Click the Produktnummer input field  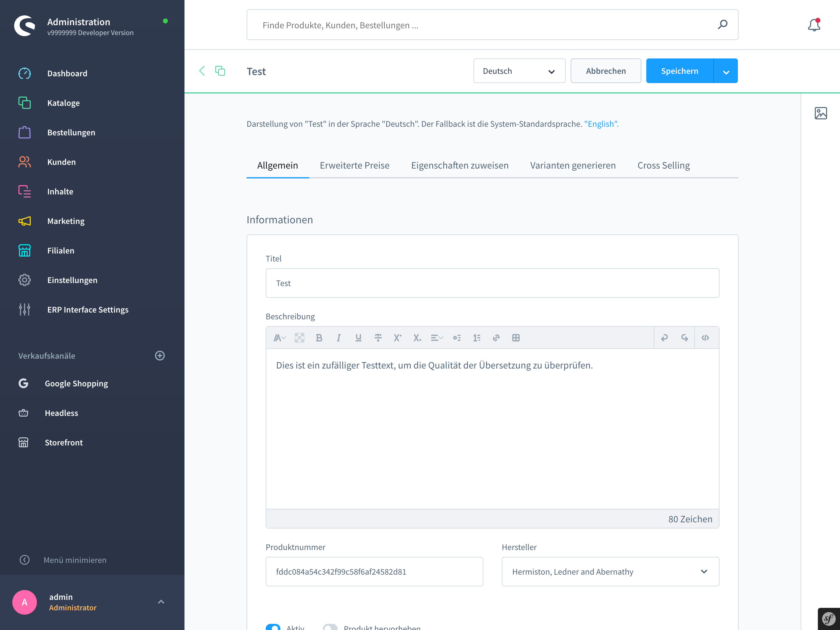click(x=374, y=572)
